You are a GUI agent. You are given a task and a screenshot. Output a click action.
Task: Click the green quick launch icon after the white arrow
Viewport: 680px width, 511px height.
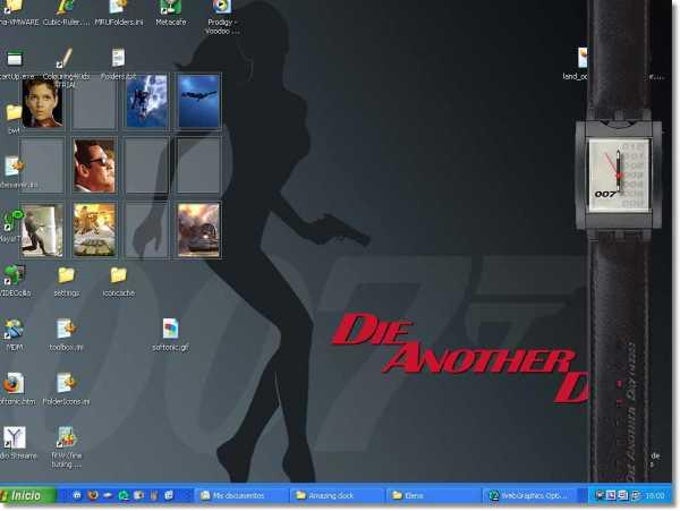[124, 495]
